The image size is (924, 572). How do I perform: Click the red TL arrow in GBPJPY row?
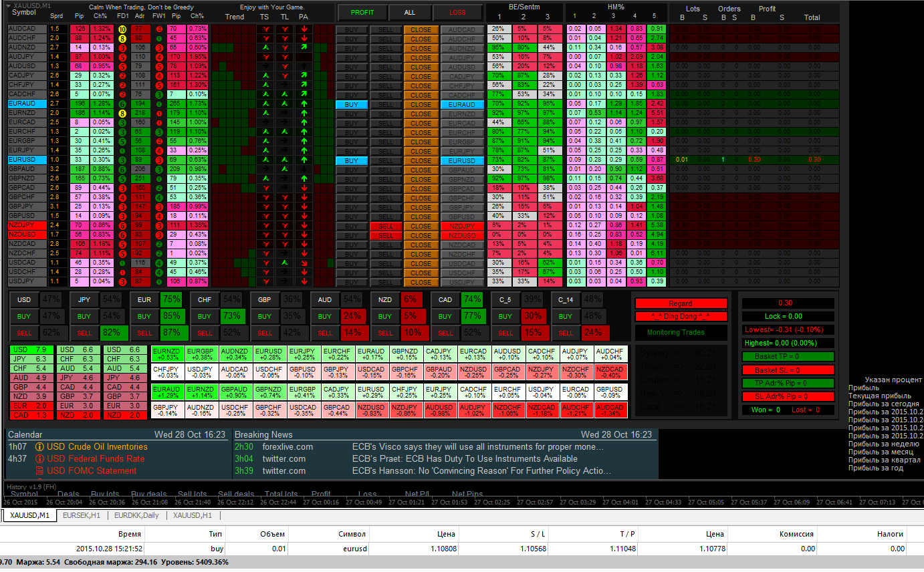(x=285, y=207)
